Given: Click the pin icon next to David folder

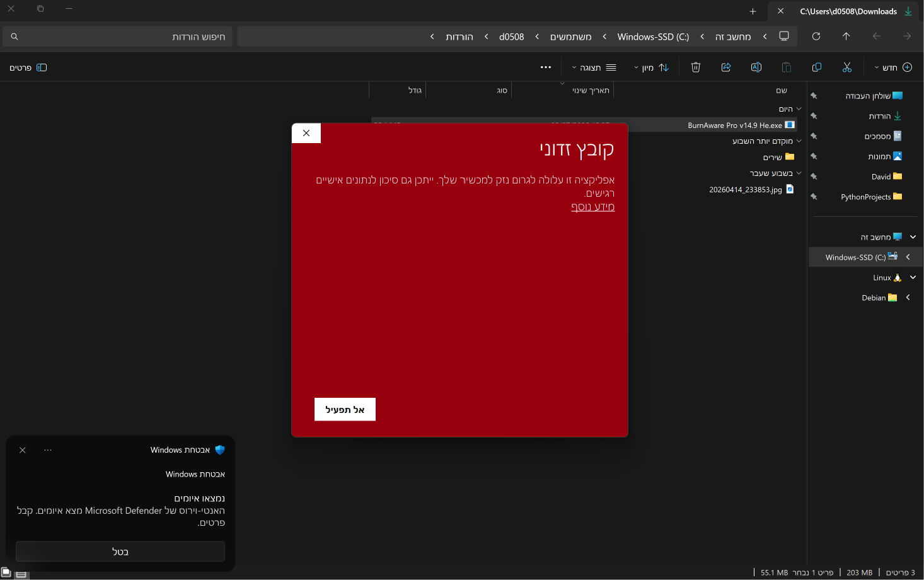Looking at the screenshot, I should pyautogui.click(x=814, y=177).
